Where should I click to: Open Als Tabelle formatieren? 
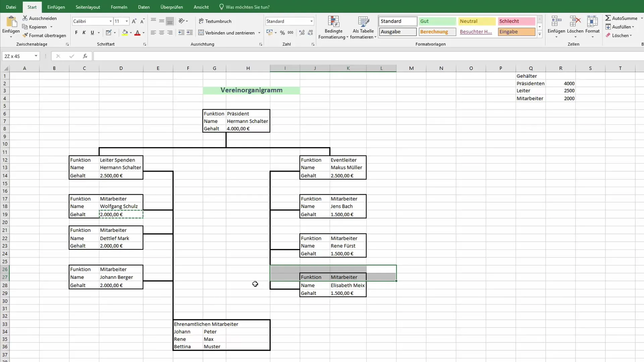(x=363, y=27)
